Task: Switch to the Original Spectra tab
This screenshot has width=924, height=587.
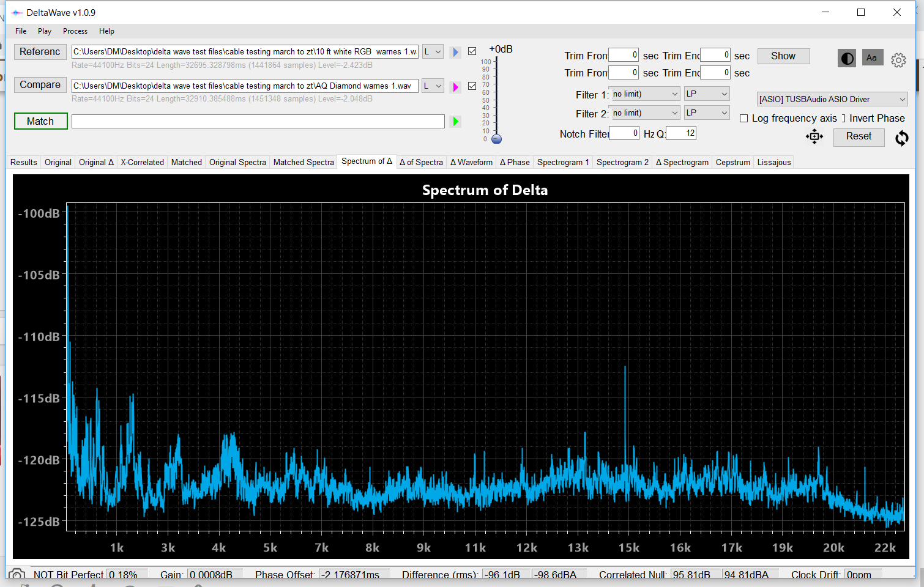Action: pyautogui.click(x=237, y=162)
